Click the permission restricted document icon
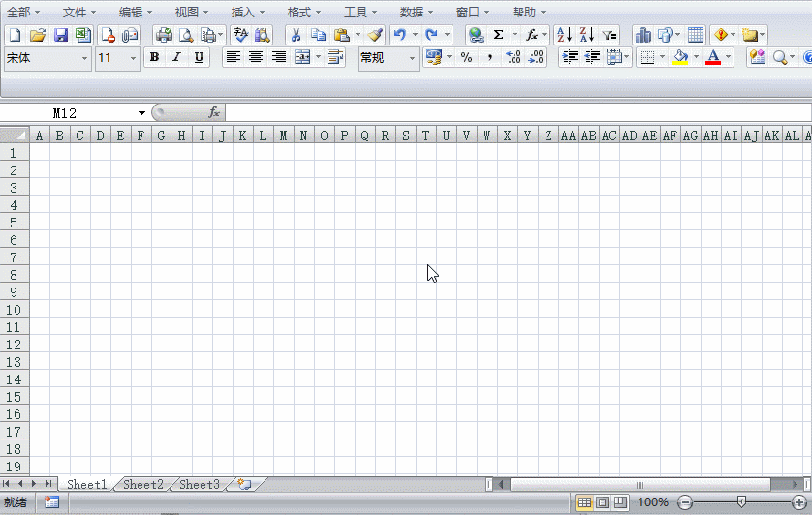Screen dimensions: 812x515 [108, 35]
